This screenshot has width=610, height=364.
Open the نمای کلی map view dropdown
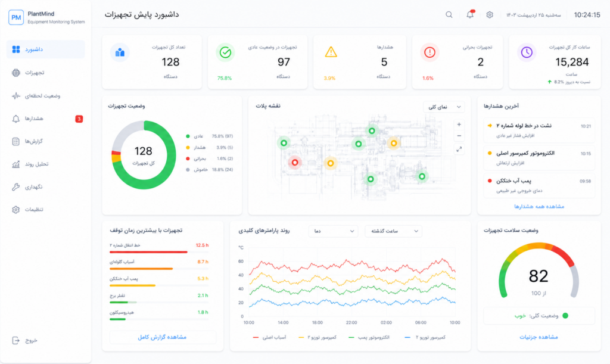point(444,107)
